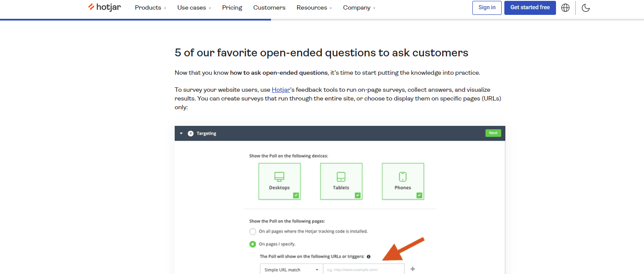Click 'Show the Poll on the following devices' text

[289, 156]
